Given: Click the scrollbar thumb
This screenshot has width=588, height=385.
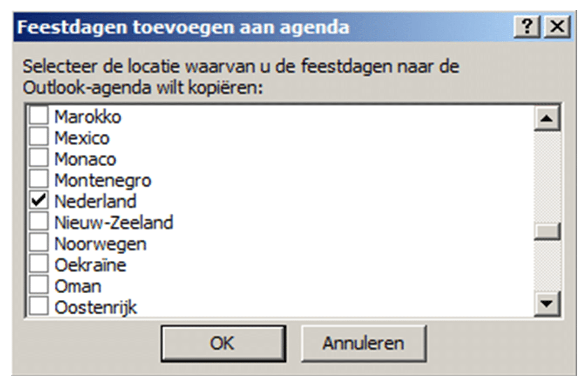Looking at the screenshot, I should 547,231.
